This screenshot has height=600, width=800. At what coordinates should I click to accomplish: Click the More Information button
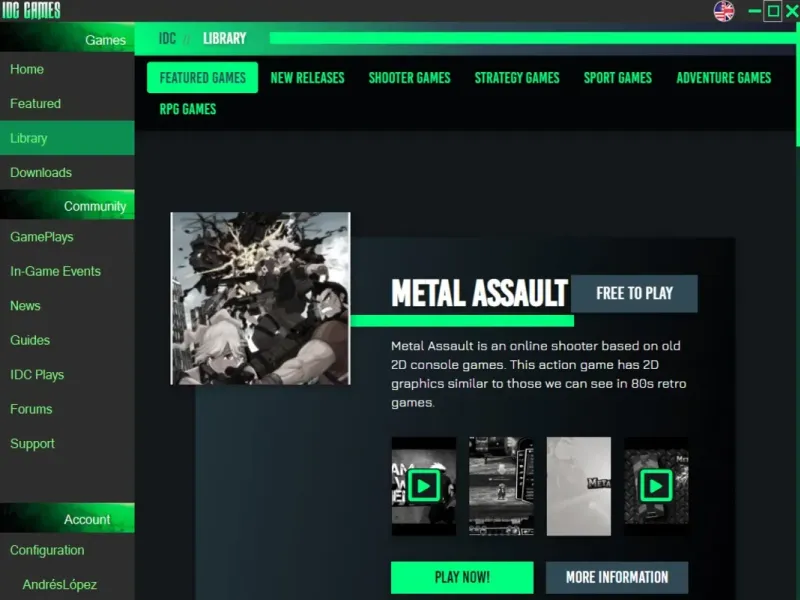click(x=617, y=578)
